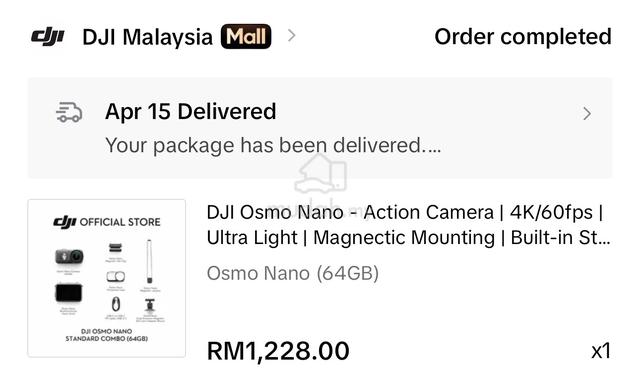Click the DJI Official Store logo in the thumbnail
This screenshot has width=640, height=372.
click(x=107, y=222)
